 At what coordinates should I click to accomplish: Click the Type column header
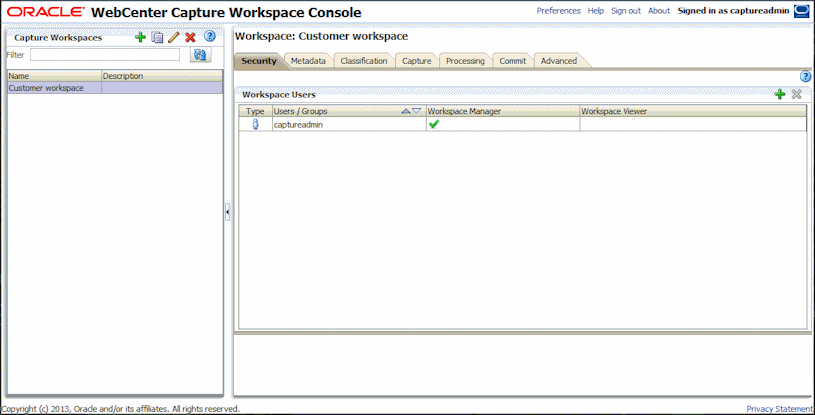(255, 111)
